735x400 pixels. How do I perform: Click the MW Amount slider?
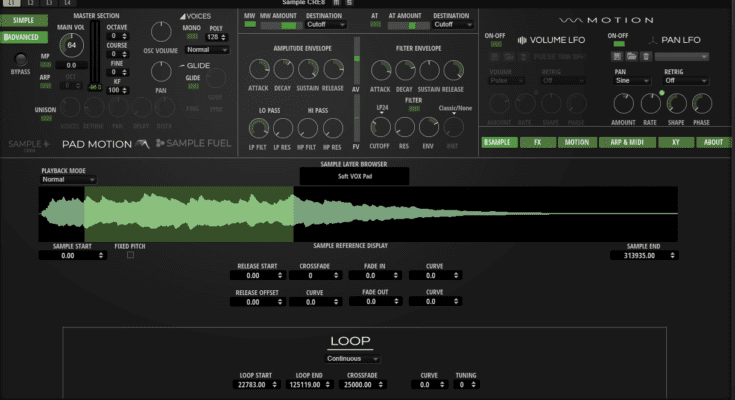point(283,25)
